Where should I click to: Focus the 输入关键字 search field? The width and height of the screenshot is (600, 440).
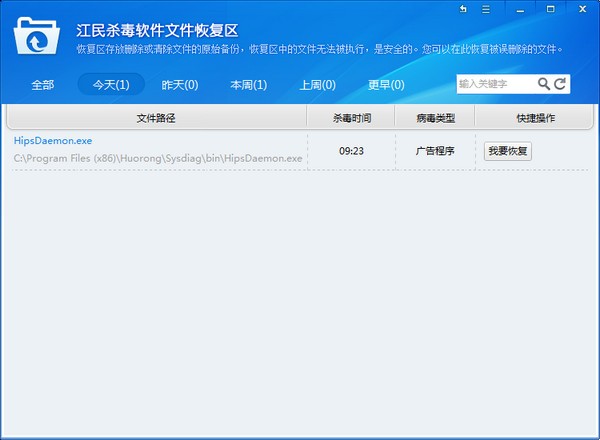click(x=495, y=84)
